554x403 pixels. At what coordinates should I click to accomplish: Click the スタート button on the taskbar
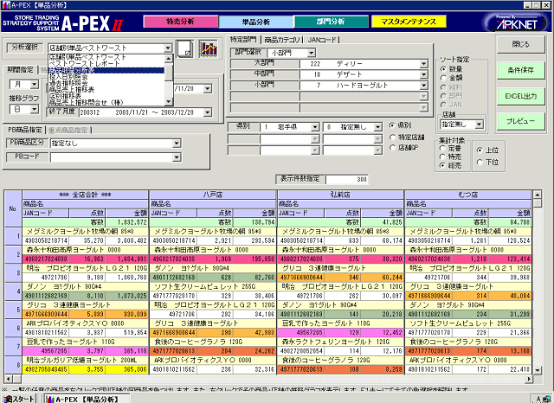(18, 399)
